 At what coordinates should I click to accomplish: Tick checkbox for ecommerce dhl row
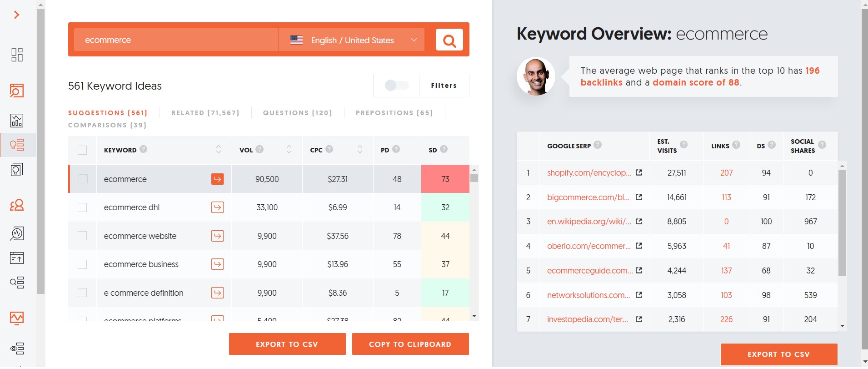click(82, 207)
